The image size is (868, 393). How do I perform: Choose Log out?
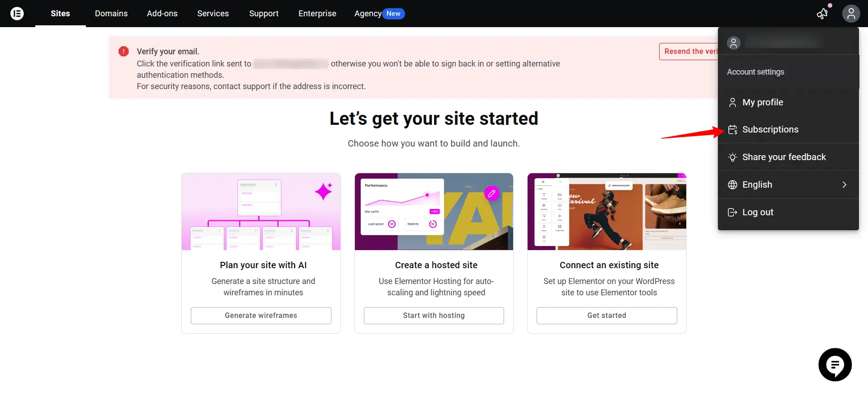(x=788, y=212)
